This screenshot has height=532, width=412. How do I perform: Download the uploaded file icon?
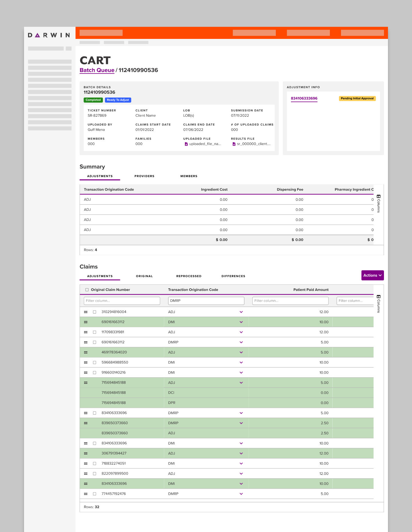point(186,144)
